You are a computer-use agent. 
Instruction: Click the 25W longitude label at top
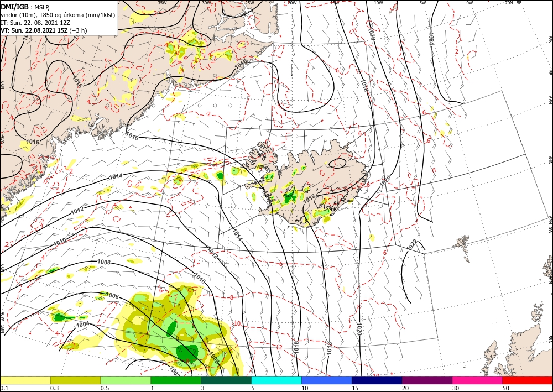[250, 3]
